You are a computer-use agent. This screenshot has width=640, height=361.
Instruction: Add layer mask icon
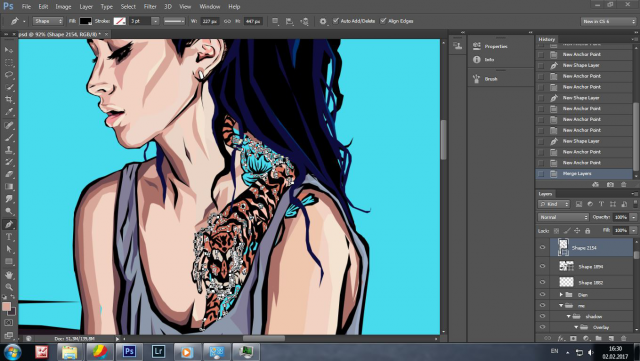click(x=573, y=338)
